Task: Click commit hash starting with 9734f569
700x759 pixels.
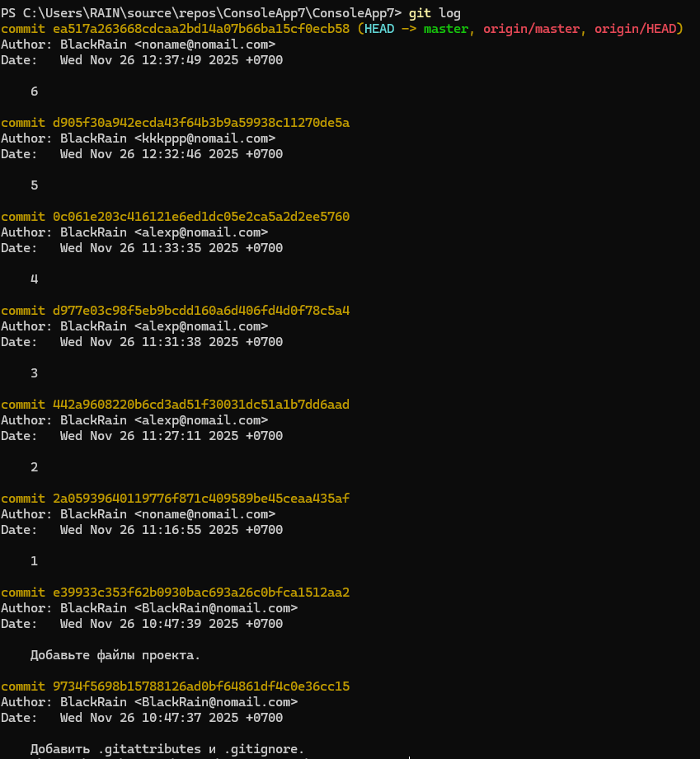Action: [x=201, y=686]
